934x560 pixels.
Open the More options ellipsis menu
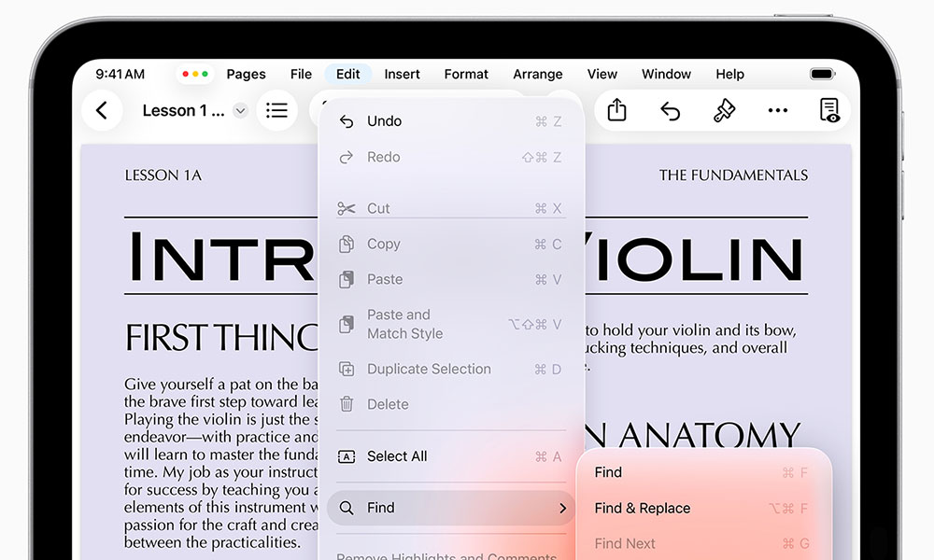coord(778,109)
